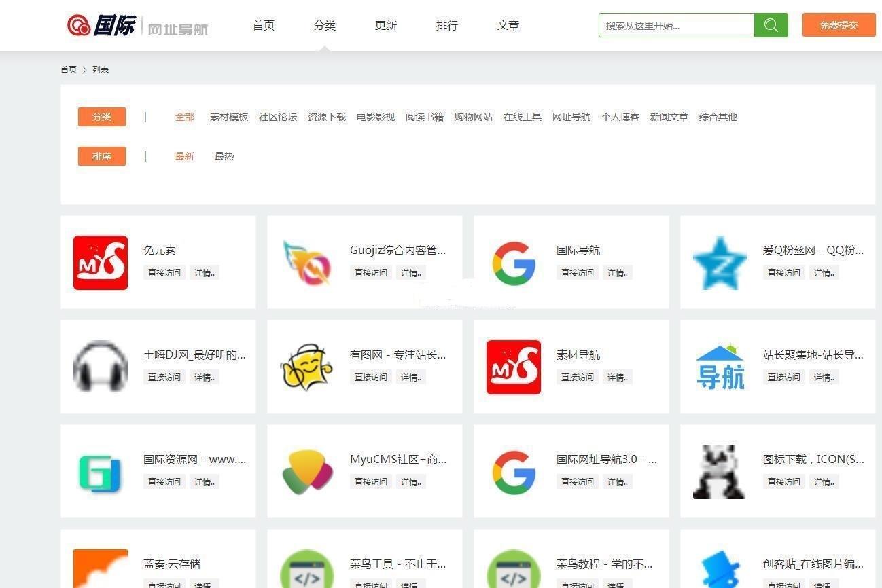The width and height of the screenshot is (882, 588).
Task: Click the green code icon of 菜鸟工具
Action: click(306, 570)
